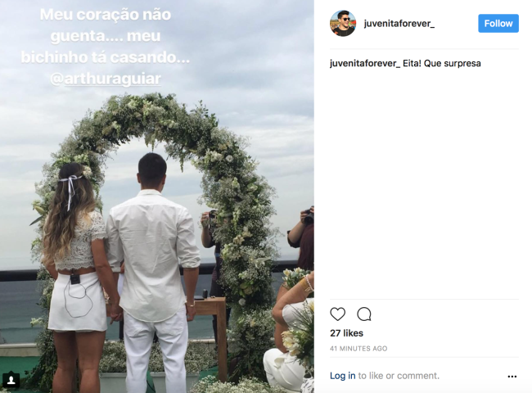Open juvenitaforever_ username in the caption

point(365,64)
